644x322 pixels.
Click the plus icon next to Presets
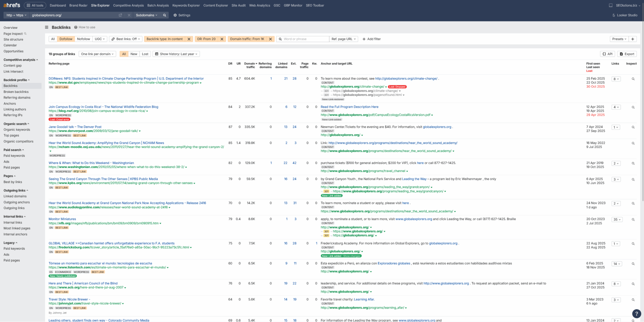tap(633, 39)
